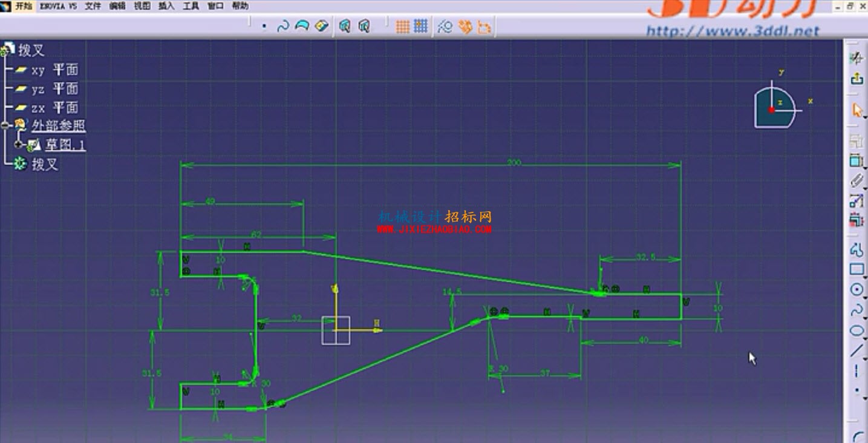The image size is (868, 443).
Task: Click the Constraint tool icon in right toolbar
Action: 856,161
